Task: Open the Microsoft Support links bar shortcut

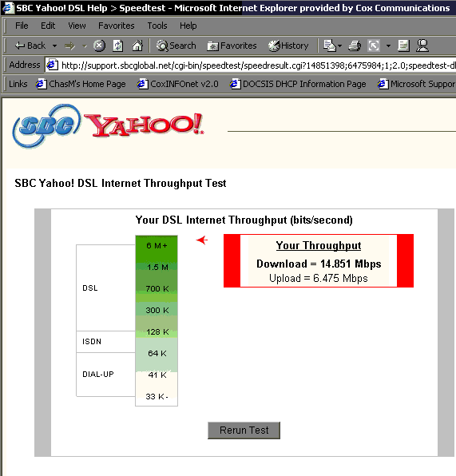Action: (x=417, y=84)
